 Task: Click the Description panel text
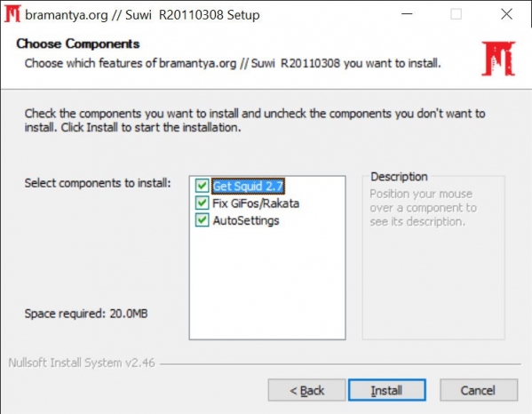(423, 208)
